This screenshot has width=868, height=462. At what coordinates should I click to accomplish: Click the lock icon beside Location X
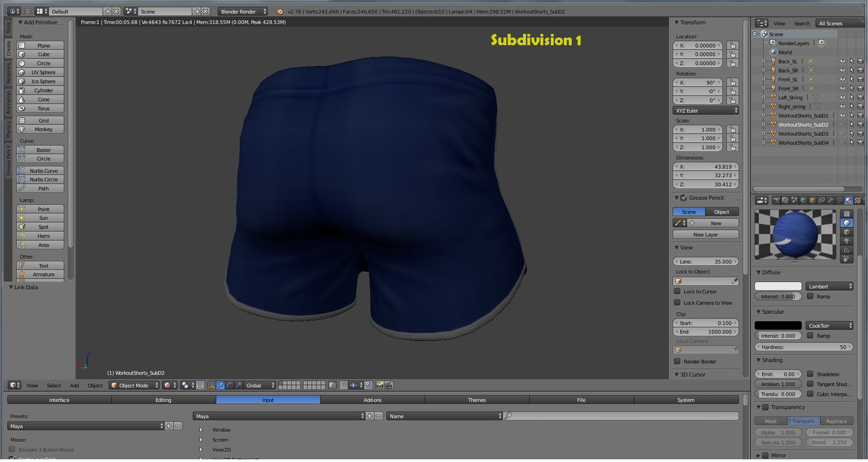pyautogui.click(x=732, y=45)
